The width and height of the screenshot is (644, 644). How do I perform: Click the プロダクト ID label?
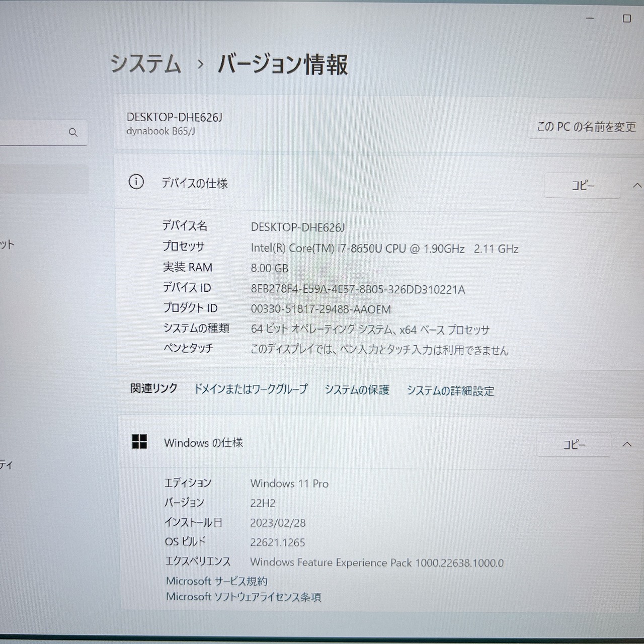(x=190, y=307)
